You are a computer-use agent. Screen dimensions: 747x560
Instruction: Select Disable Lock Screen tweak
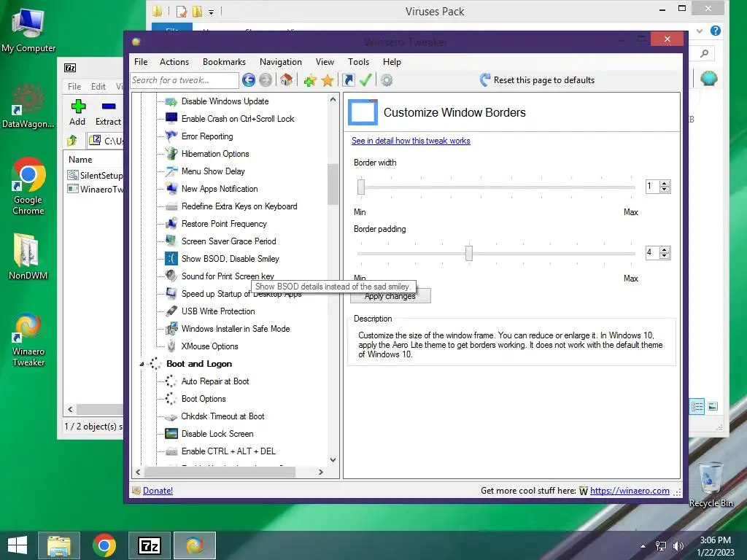(217, 434)
